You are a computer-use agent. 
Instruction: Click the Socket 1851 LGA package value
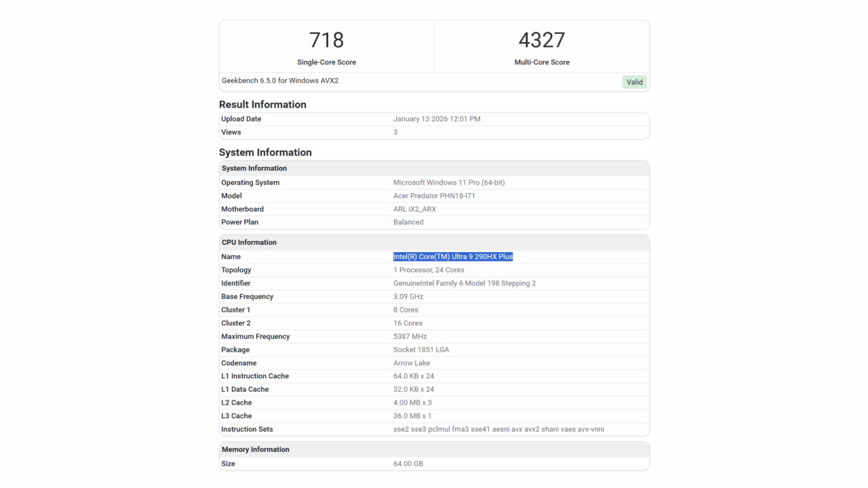[x=420, y=350]
